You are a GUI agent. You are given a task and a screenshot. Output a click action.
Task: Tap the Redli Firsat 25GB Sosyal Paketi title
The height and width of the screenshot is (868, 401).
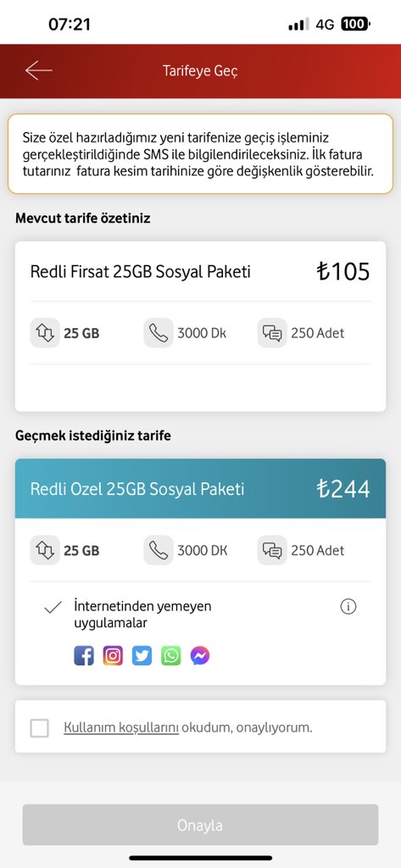click(141, 272)
